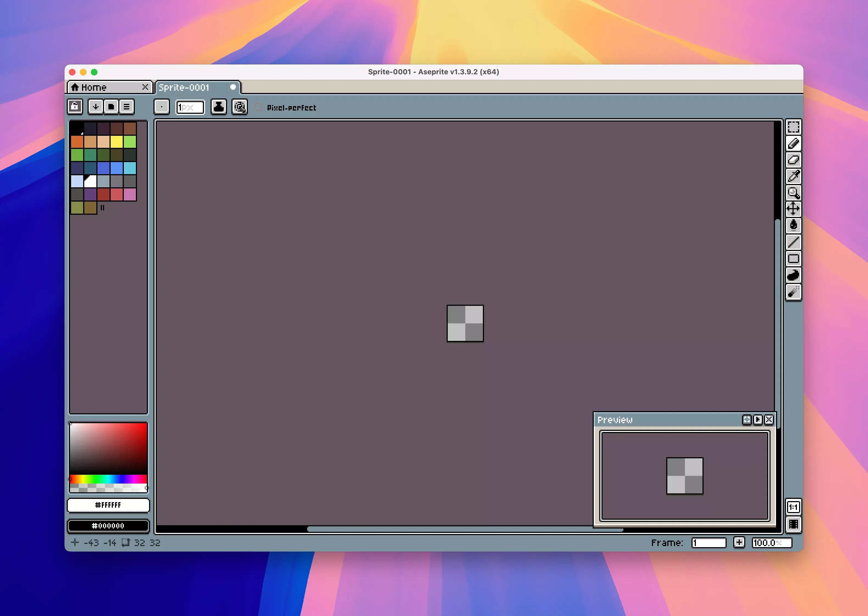This screenshot has width=868, height=616.
Task: Click the #FFFFFF foreground color button
Action: pyautogui.click(x=108, y=505)
